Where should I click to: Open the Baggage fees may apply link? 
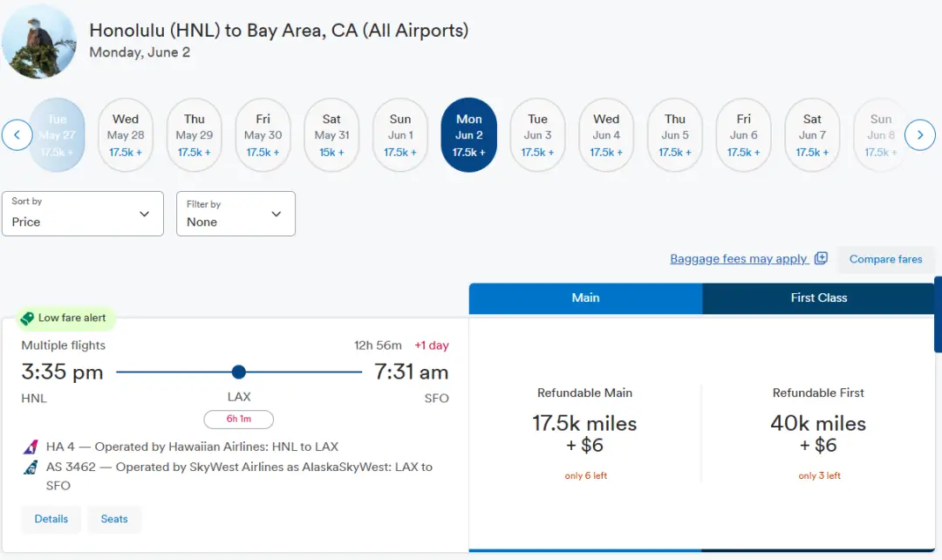pyautogui.click(x=738, y=259)
